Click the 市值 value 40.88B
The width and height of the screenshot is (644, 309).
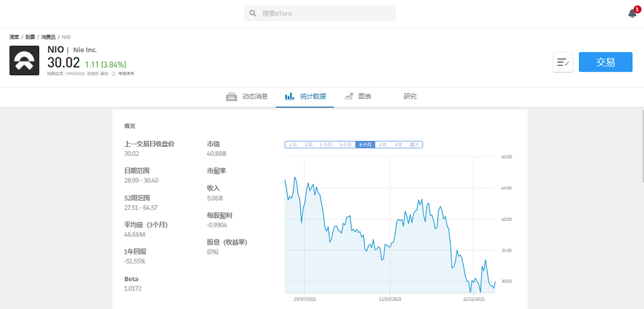pyautogui.click(x=216, y=154)
